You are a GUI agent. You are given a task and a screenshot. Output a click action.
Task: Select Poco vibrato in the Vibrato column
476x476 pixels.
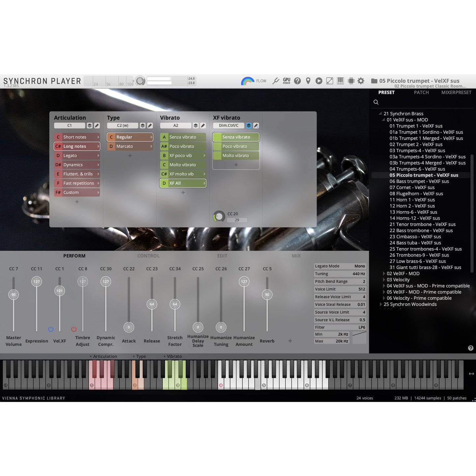point(183,146)
